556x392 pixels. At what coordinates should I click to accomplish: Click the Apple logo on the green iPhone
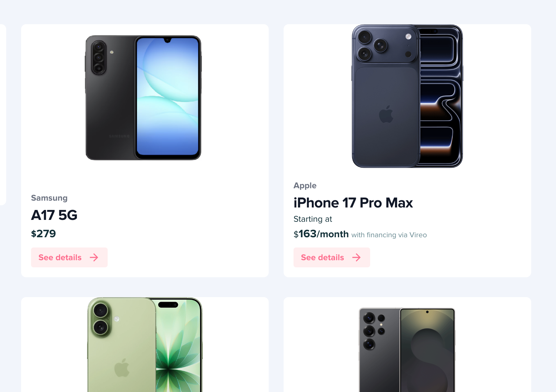pyautogui.click(x=122, y=367)
